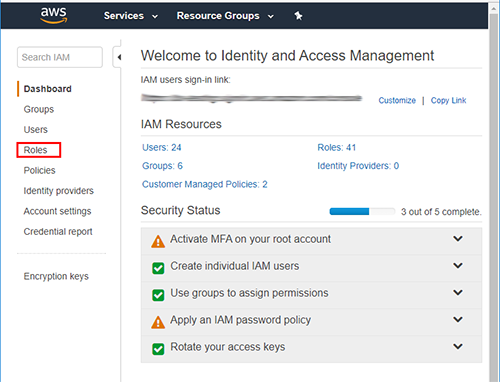This screenshot has height=382, width=500.
Task: Click 'Welcome to Identity and Access Management' heading
Action: [287, 55]
